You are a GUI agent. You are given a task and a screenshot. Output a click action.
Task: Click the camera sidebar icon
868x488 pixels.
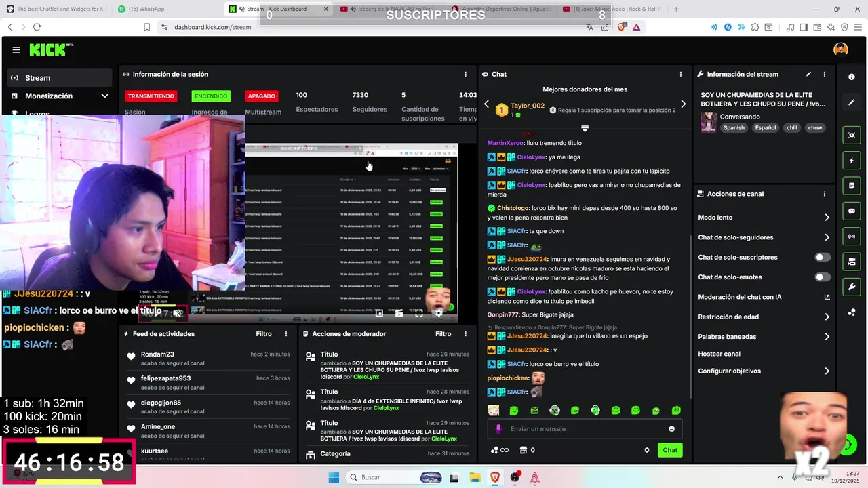point(852,262)
